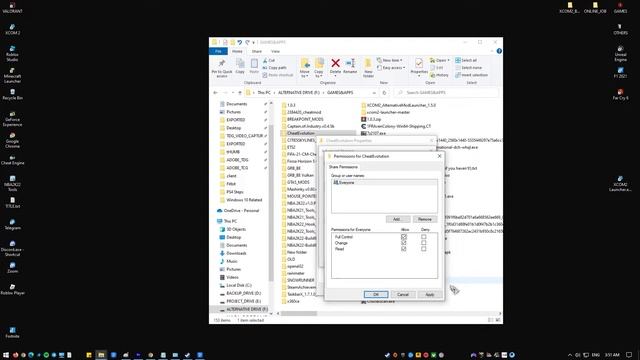Open the File tab in Explorer
The height and width of the screenshot is (360, 640).
click(x=218, y=51)
